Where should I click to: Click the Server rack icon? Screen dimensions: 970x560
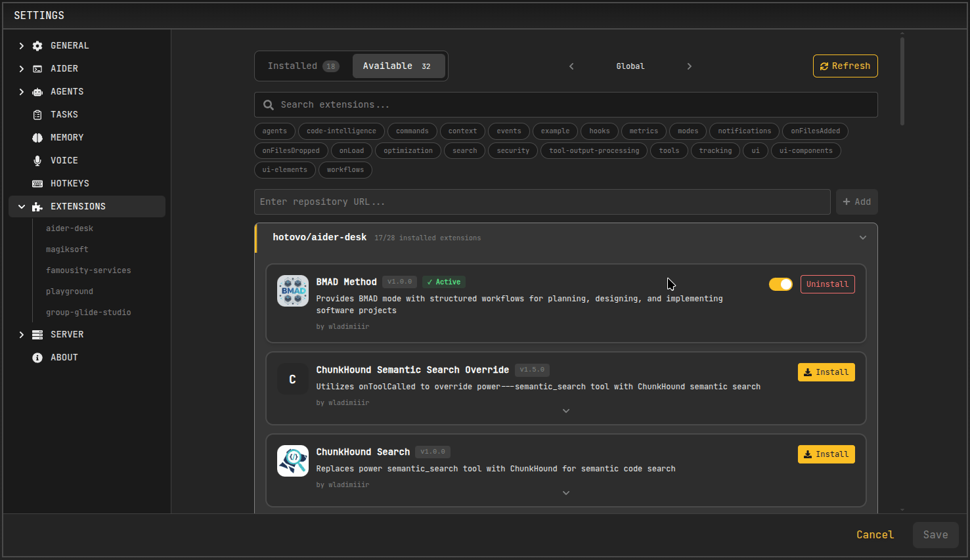pos(37,335)
